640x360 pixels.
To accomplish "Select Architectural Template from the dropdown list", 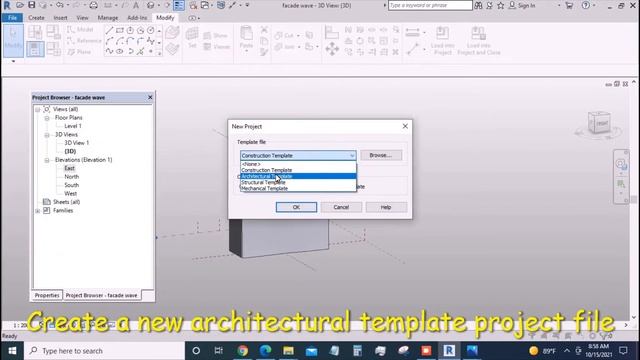I will (x=298, y=176).
